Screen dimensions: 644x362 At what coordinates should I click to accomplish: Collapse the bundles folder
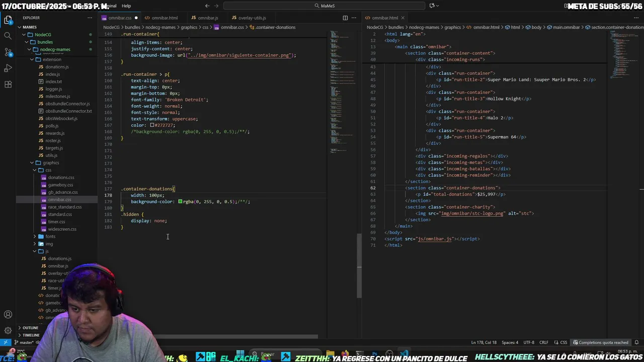click(x=45, y=42)
